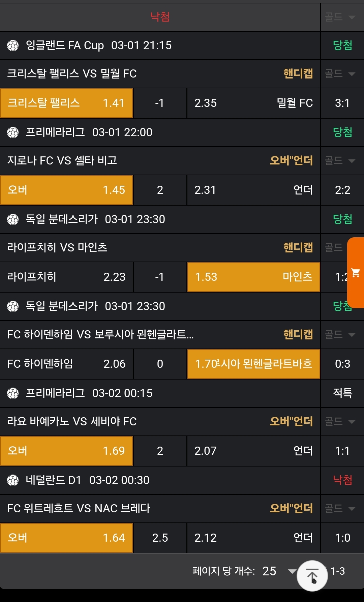Click soccer ball icon beside 독일 분데스리가 라이프치히 match
Screen dimensions: 364x602
(x=13, y=219)
